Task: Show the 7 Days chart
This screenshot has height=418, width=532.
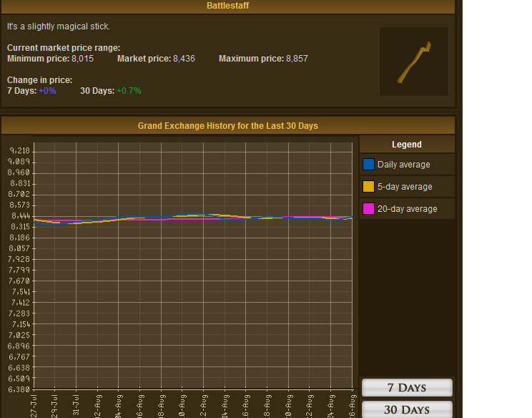Action: point(407,387)
